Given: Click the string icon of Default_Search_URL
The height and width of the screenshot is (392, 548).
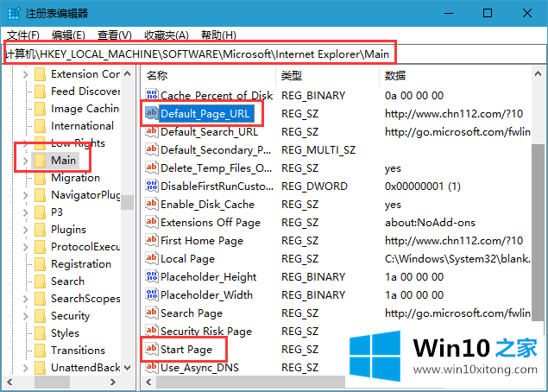Looking at the screenshot, I should click(x=152, y=131).
